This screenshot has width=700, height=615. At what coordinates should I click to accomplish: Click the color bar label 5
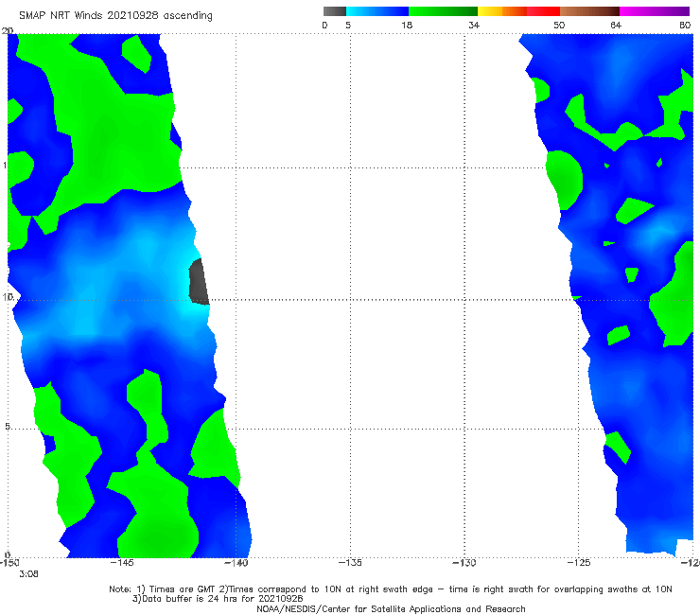348,25
